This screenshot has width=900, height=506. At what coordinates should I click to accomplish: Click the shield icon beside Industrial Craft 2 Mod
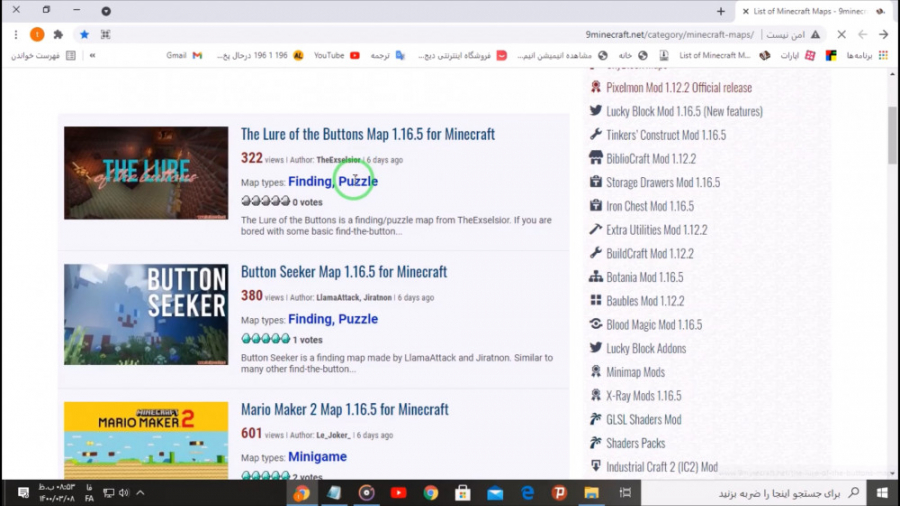click(595, 466)
